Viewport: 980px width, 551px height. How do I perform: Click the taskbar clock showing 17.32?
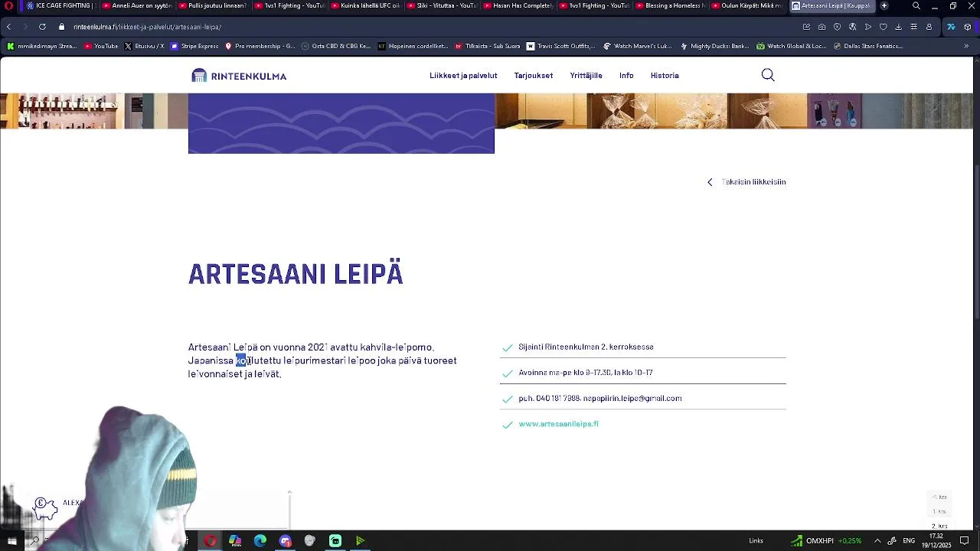point(936,541)
